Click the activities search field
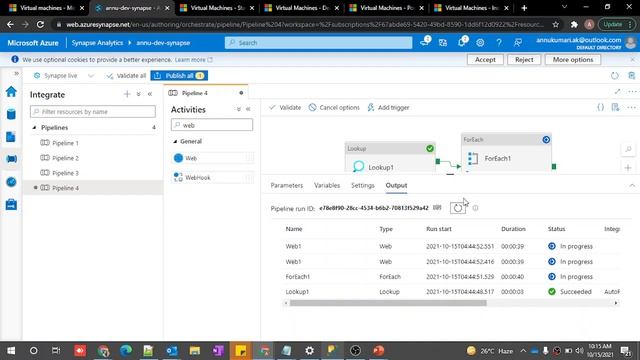Screen dimensions: 640x360 212,125
